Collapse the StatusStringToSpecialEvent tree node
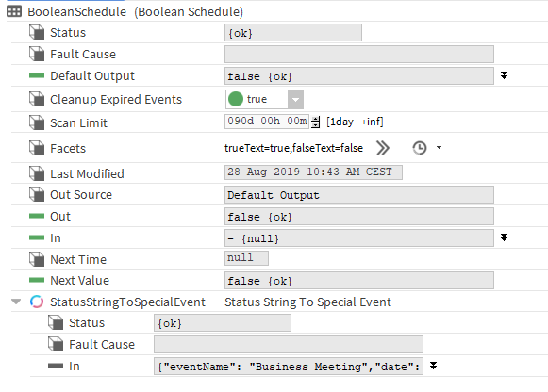This screenshot has height=392, width=548. pos(16,302)
